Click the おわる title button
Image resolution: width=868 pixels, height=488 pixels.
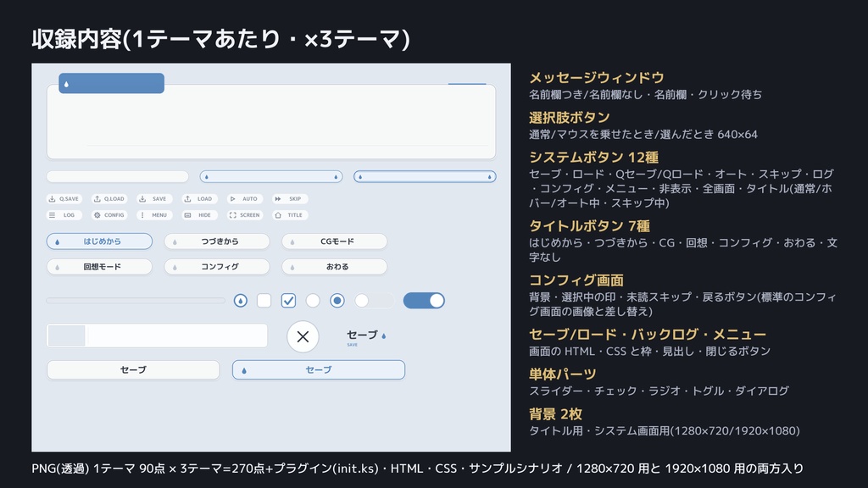[334, 267]
